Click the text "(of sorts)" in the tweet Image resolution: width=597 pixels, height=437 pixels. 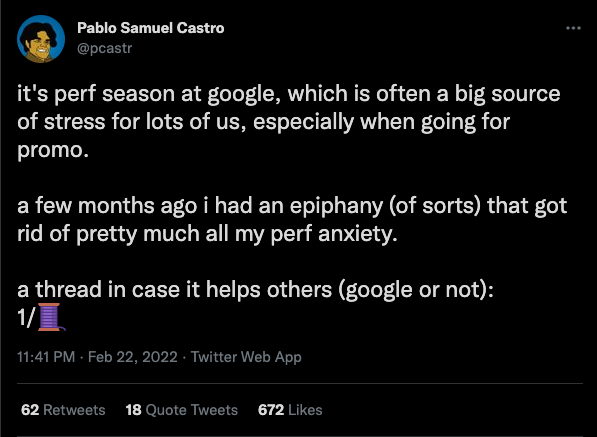click(x=435, y=206)
